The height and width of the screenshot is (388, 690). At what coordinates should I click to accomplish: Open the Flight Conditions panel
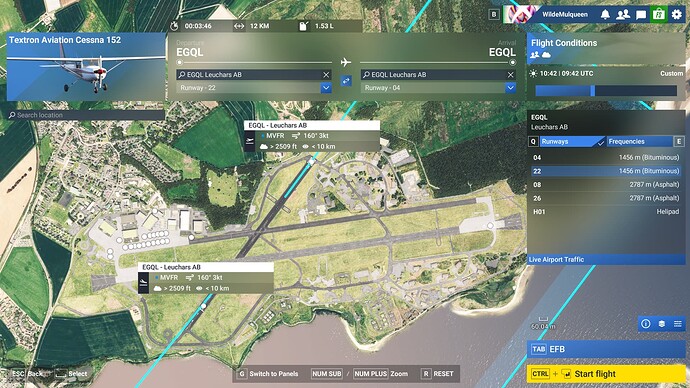(x=606, y=48)
